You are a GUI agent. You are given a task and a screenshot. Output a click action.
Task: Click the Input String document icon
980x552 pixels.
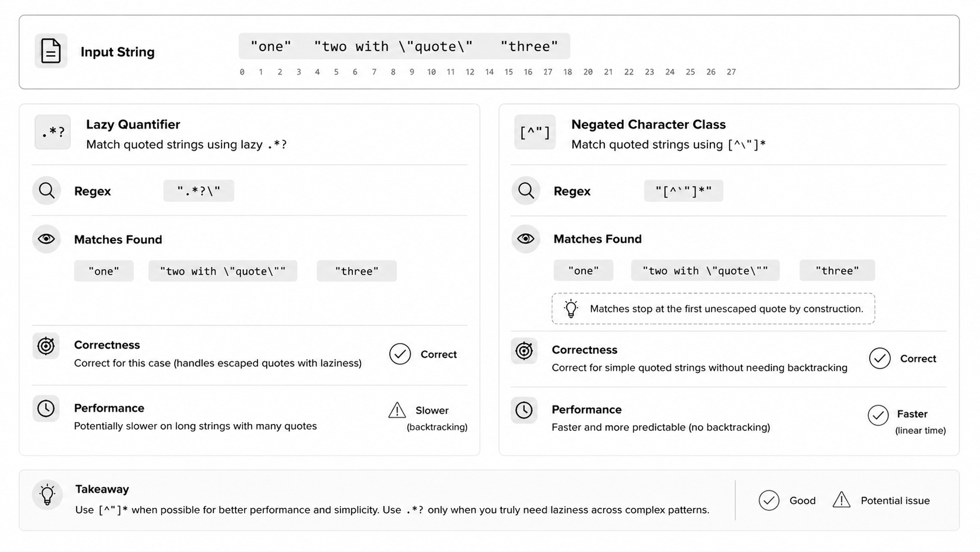click(51, 51)
